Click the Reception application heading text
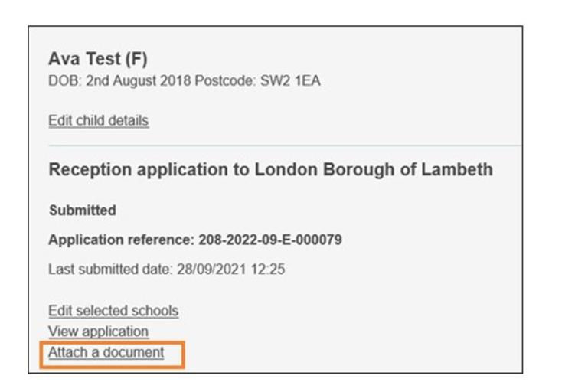The width and height of the screenshot is (588, 392). point(138,169)
